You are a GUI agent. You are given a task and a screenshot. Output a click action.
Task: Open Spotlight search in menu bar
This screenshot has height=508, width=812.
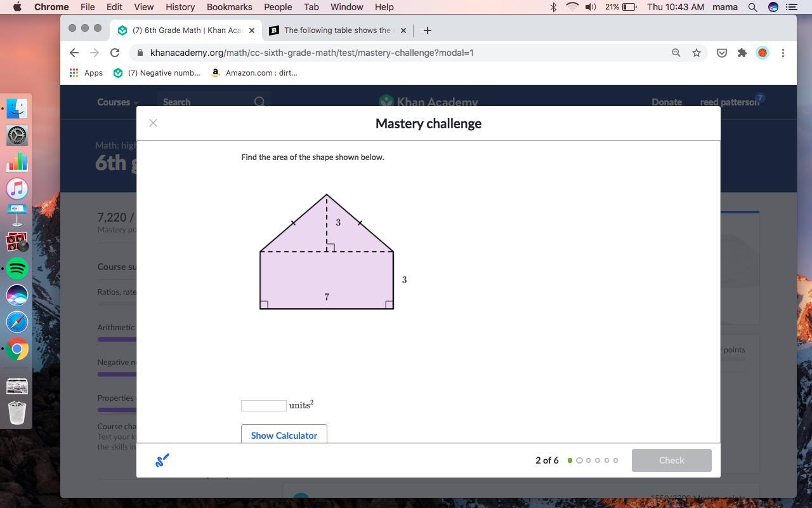(x=752, y=7)
